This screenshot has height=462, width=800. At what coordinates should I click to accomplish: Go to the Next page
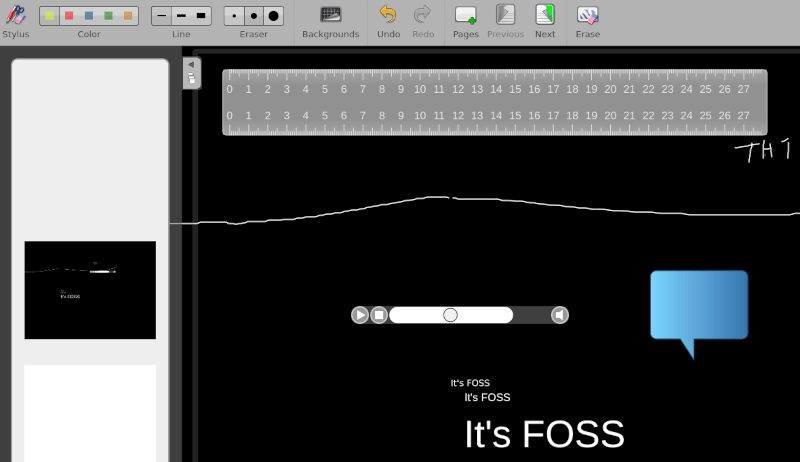(544, 16)
